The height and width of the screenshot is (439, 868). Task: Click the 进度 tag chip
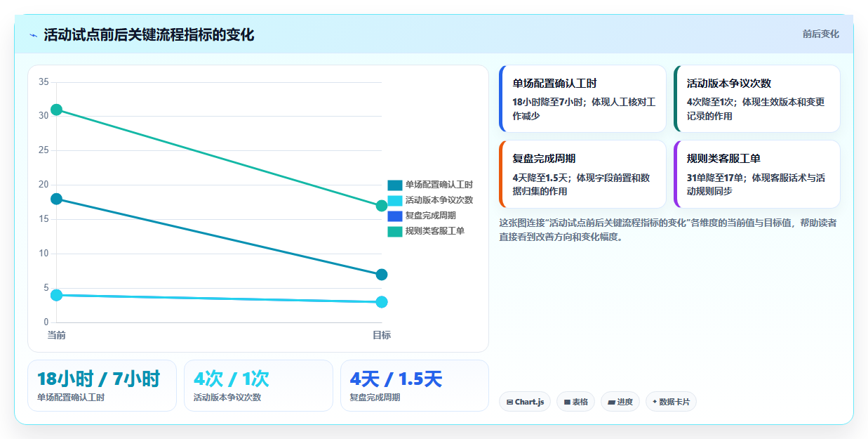pos(620,402)
